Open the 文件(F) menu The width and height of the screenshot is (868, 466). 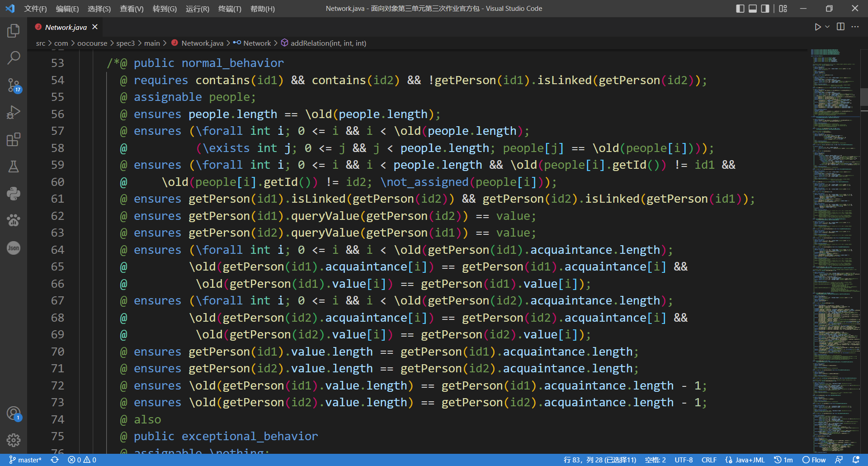[x=35, y=9]
